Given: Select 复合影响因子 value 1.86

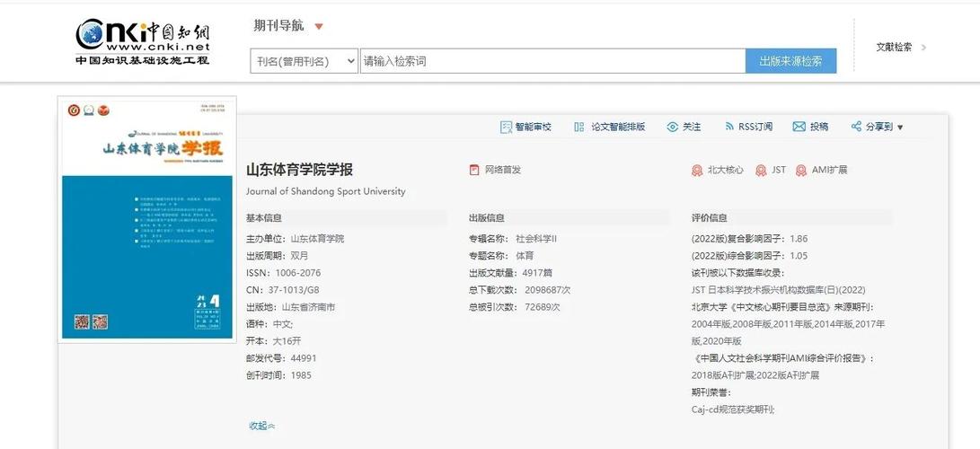Looking at the screenshot, I should 799,239.
